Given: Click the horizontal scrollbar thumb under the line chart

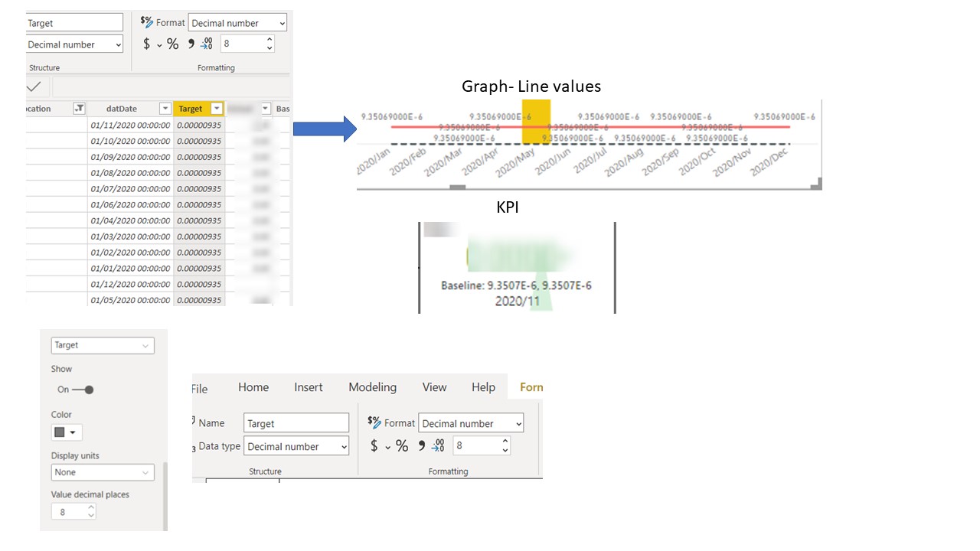Looking at the screenshot, I should coord(457,187).
